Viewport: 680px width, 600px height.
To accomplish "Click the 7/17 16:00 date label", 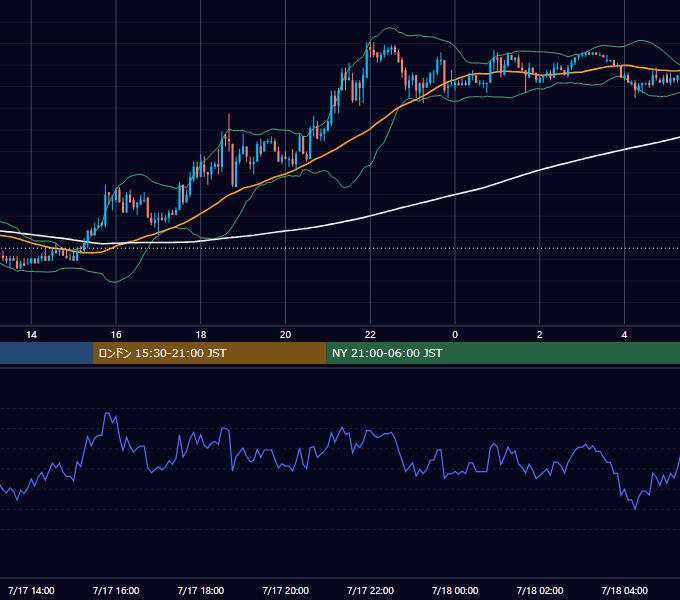I will [x=116, y=590].
